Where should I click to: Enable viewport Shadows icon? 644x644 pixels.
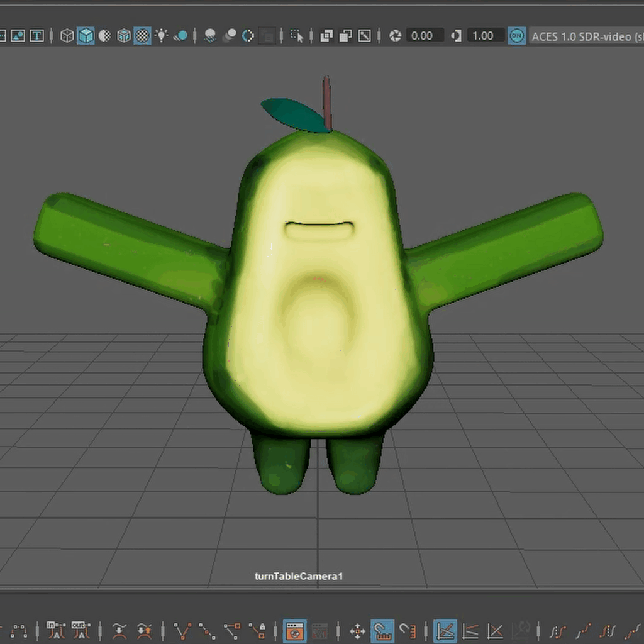[x=180, y=36]
